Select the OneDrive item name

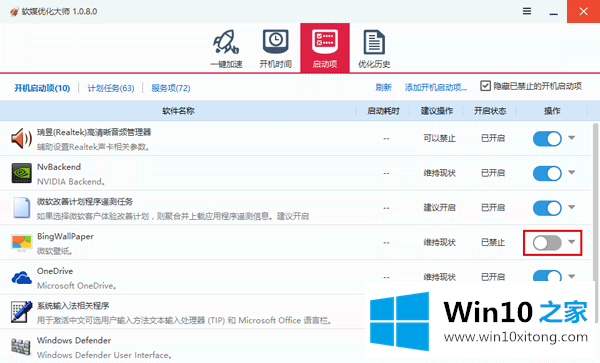tap(55, 271)
